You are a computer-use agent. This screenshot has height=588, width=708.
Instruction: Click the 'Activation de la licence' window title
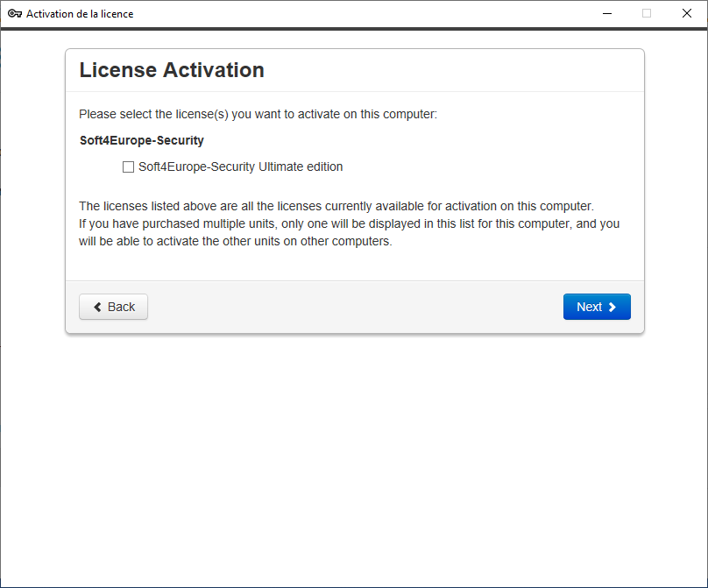point(80,14)
